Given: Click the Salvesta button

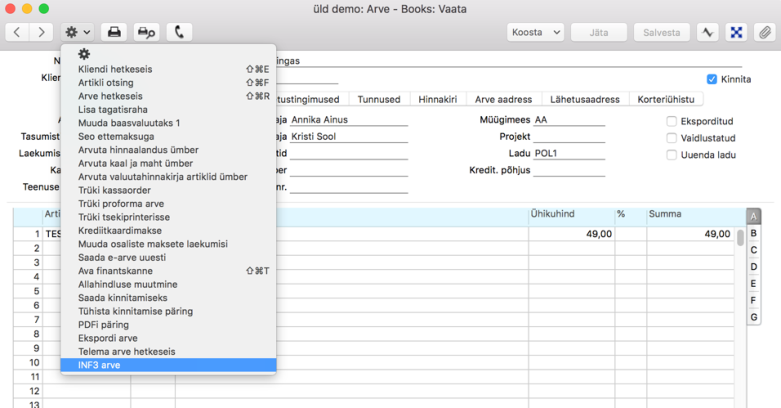Looking at the screenshot, I should click(x=661, y=32).
